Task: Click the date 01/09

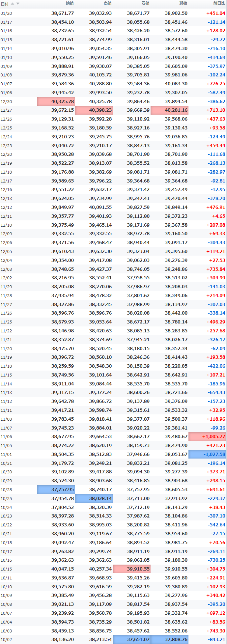Action: [6, 67]
